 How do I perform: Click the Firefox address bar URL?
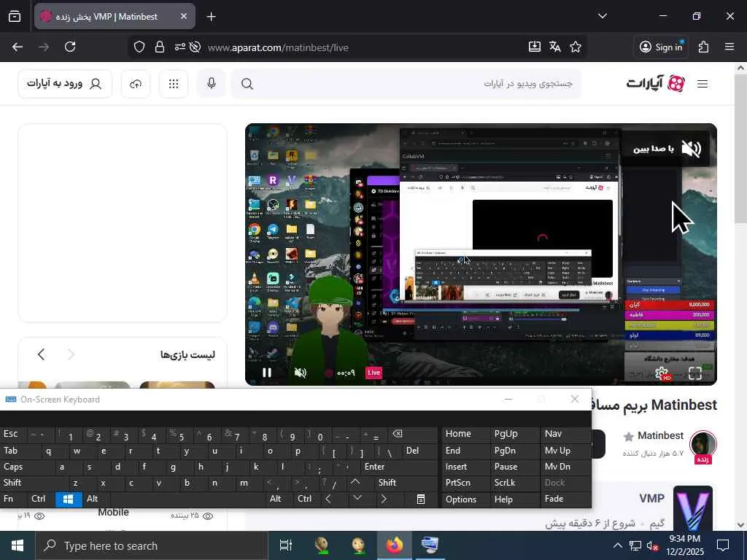(x=278, y=47)
